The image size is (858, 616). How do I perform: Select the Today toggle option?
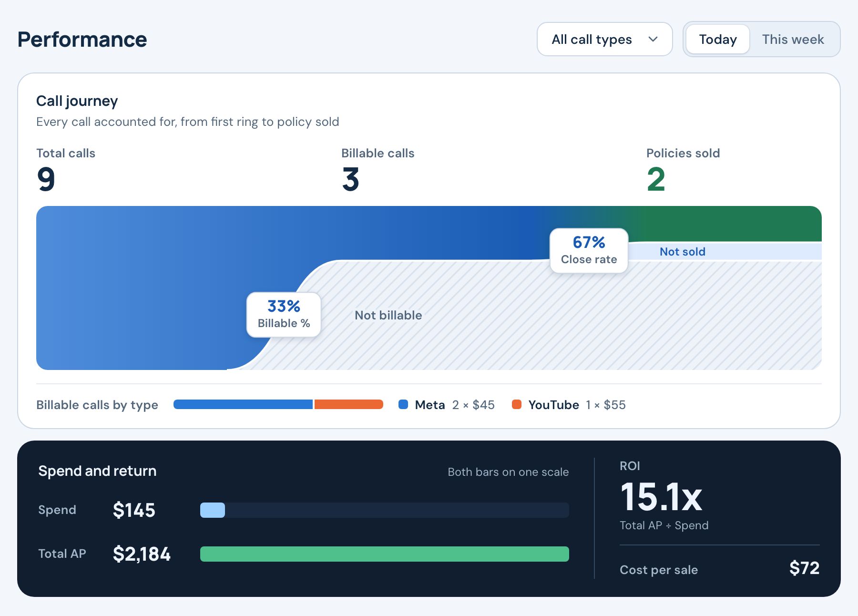718,39
